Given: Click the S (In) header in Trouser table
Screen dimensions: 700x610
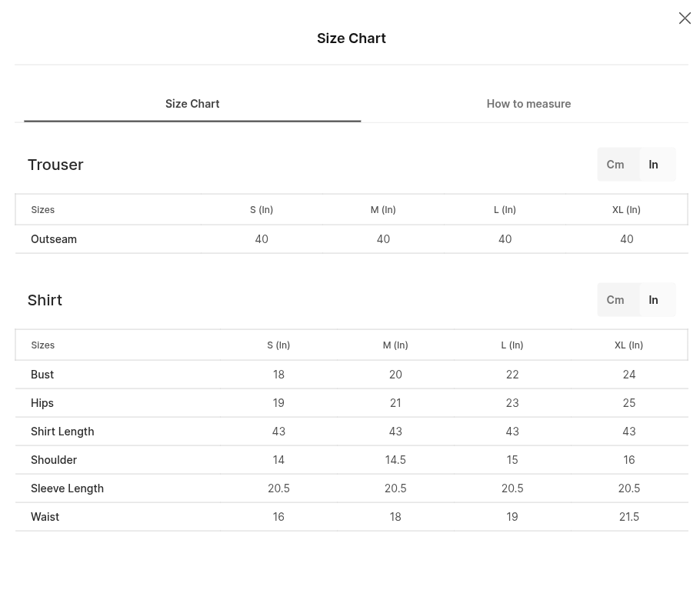Looking at the screenshot, I should 262,210.
